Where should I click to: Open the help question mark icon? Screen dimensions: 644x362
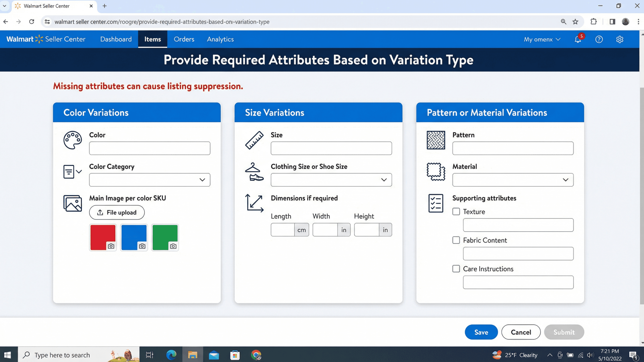[x=599, y=40]
